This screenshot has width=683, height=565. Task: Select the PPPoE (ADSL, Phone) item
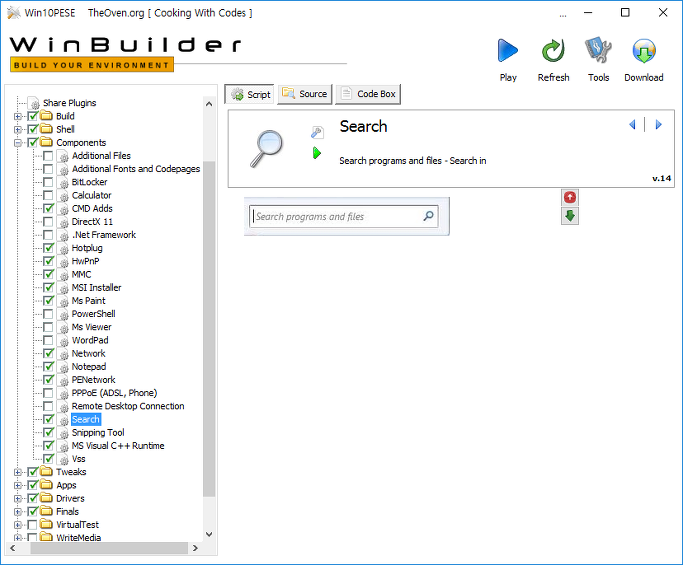(114, 393)
